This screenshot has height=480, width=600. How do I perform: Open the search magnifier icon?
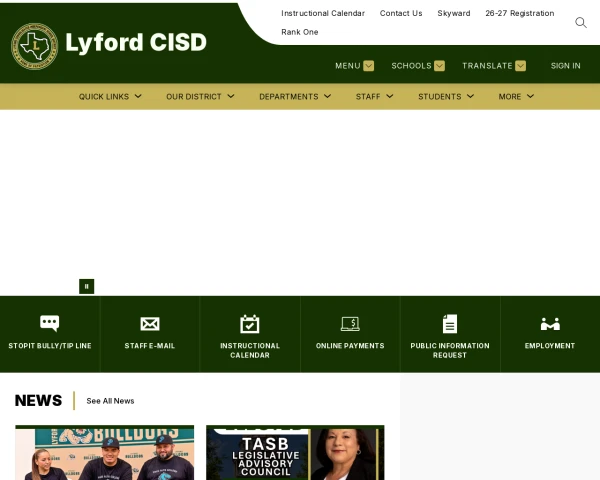[x=580, y=23]
